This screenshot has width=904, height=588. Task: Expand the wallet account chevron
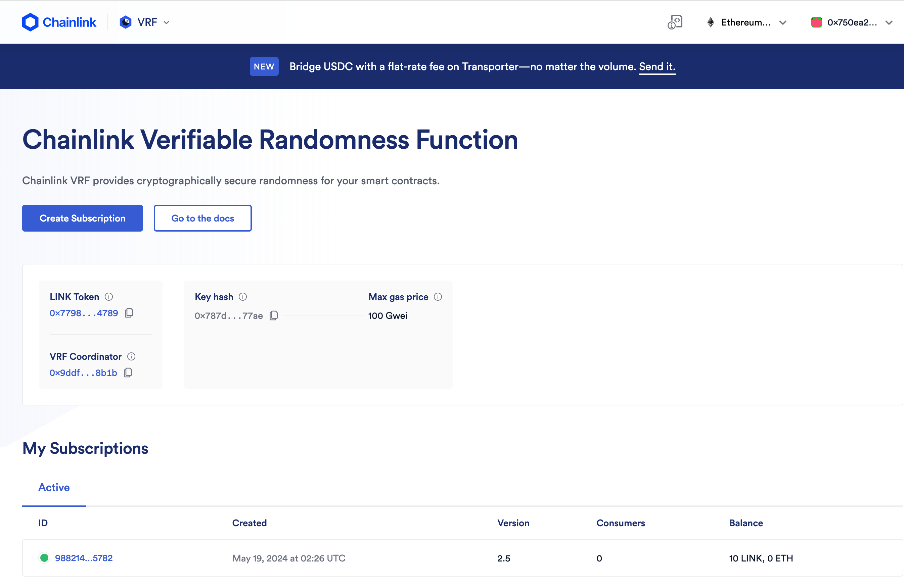pos(889,22)
